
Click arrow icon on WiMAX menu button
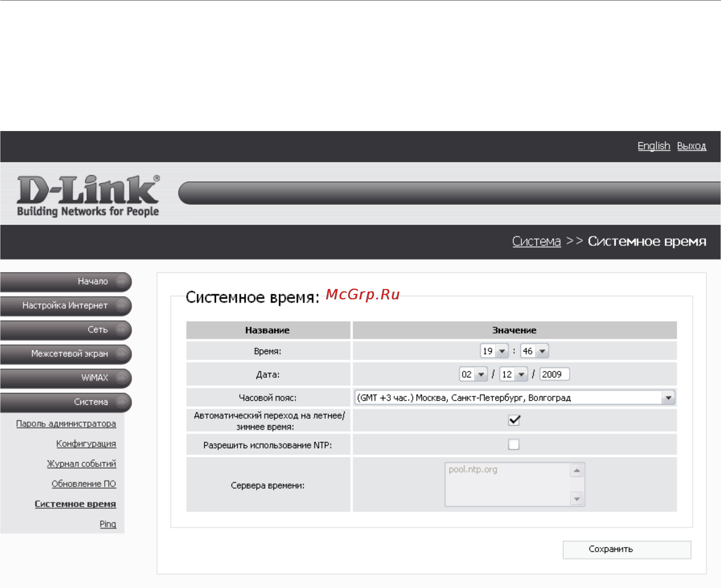click(121, 377)
